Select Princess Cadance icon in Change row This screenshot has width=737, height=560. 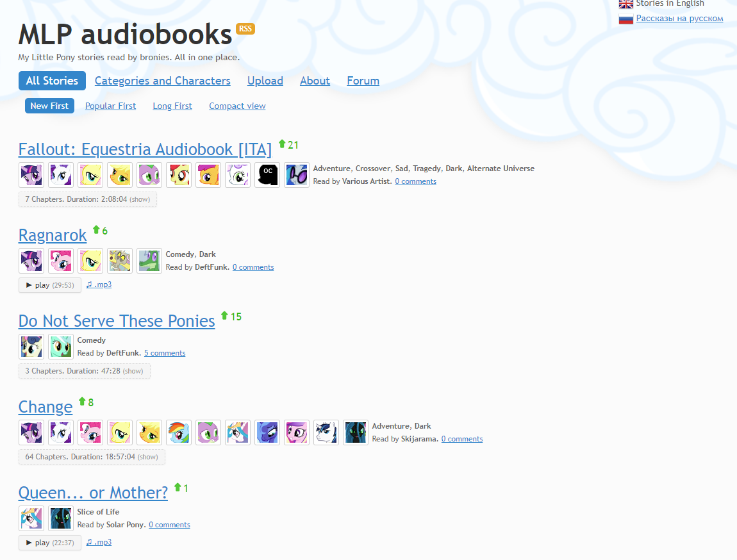[x=297, y=432]
